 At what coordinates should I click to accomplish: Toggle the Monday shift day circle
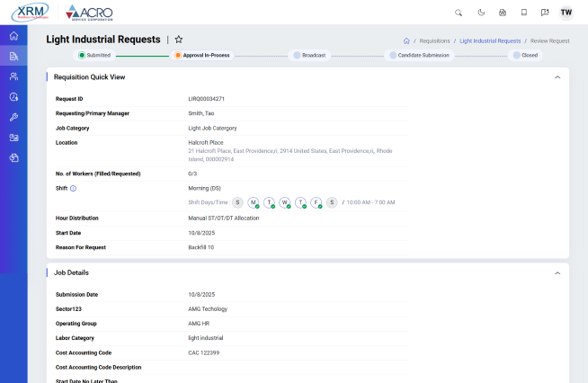coord(254,202)
